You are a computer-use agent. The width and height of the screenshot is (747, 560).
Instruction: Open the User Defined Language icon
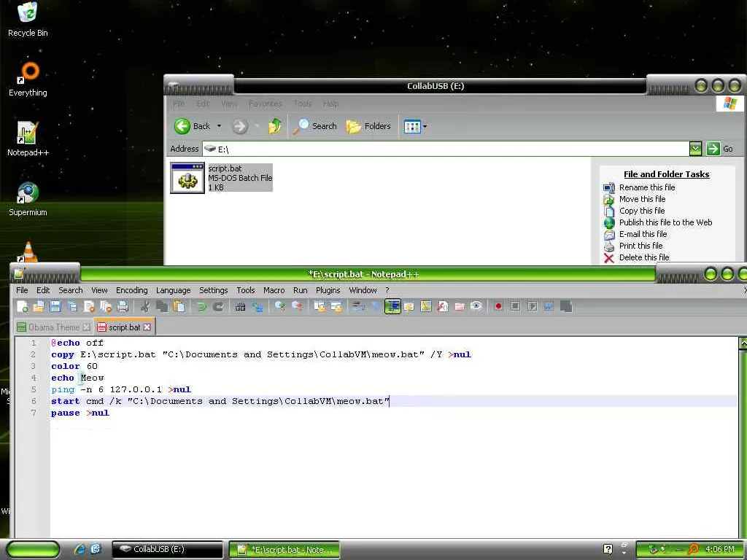(x=409, y=307)
